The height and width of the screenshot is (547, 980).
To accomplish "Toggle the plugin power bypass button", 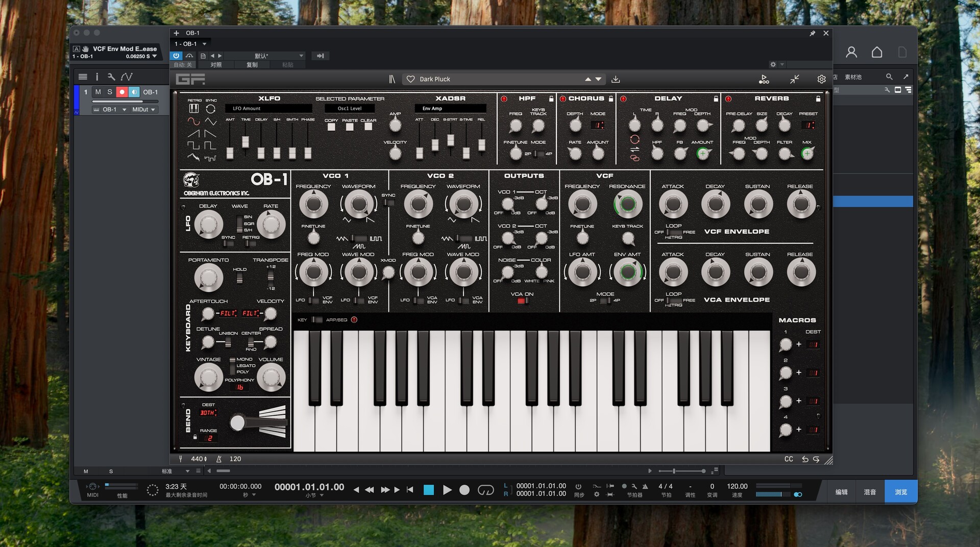I will pos(176,56).
